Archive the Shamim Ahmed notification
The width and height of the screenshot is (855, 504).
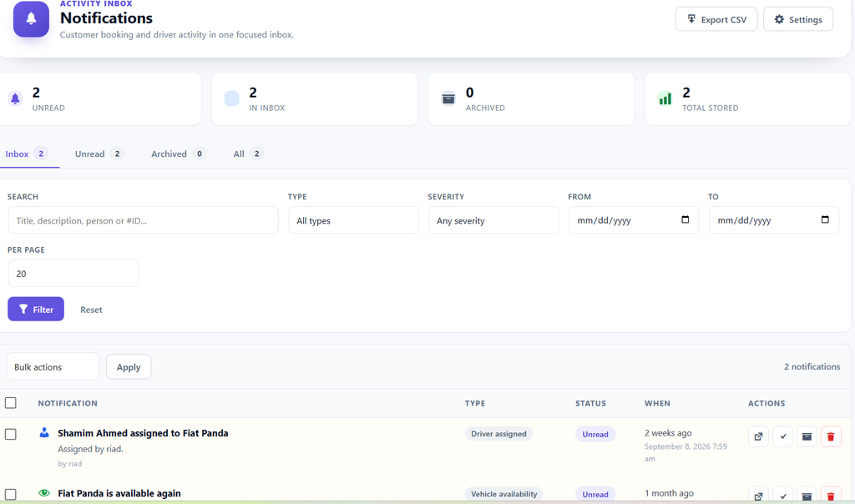coord(807,436)
